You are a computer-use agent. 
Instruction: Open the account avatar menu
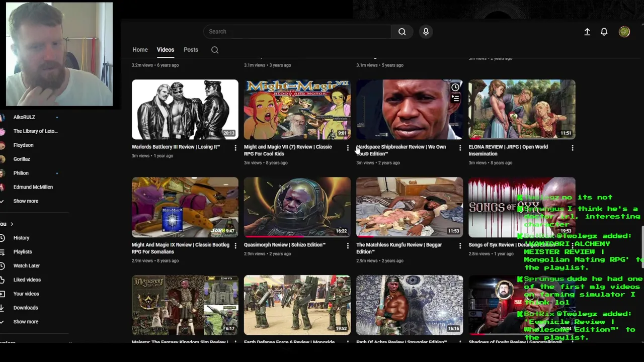[x=624, y=32]
